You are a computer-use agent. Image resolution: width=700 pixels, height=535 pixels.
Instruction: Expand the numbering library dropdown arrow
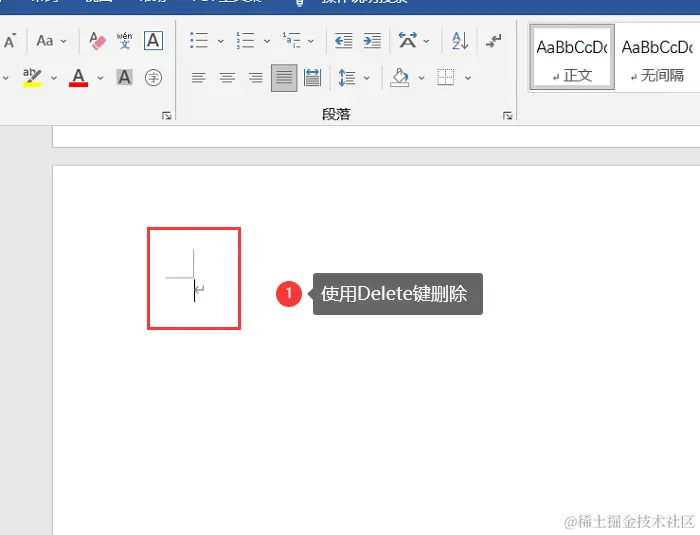tap(267, 41)
